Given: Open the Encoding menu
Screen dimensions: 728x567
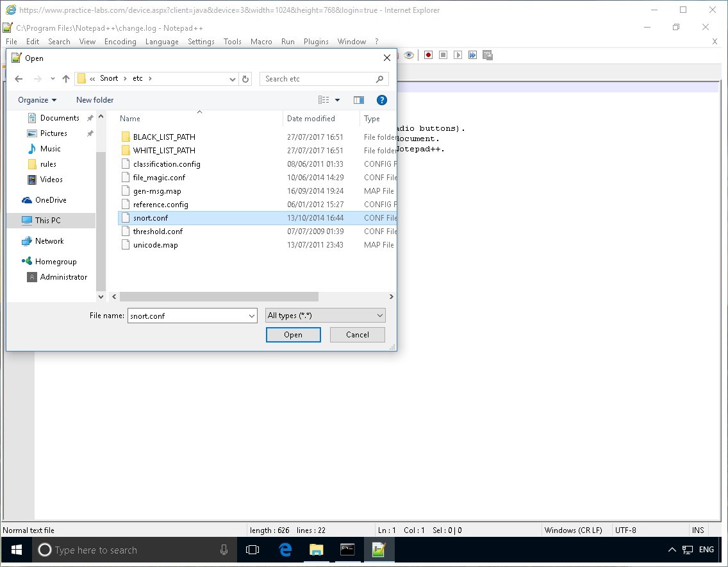Looking at the screenshot, I should pyautogui.click(x=120, y=42).
